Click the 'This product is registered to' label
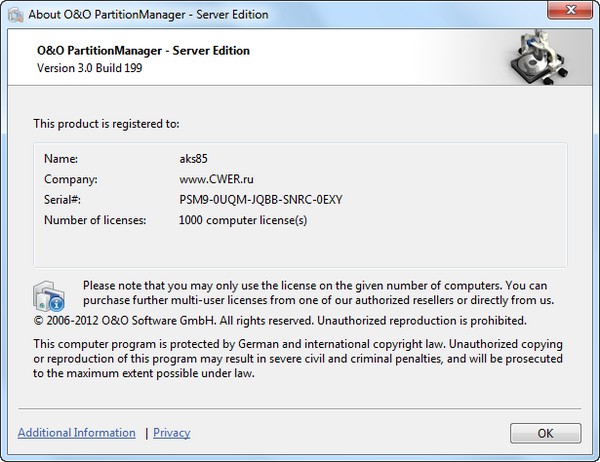Screen dimensions: 600x462 106,124
